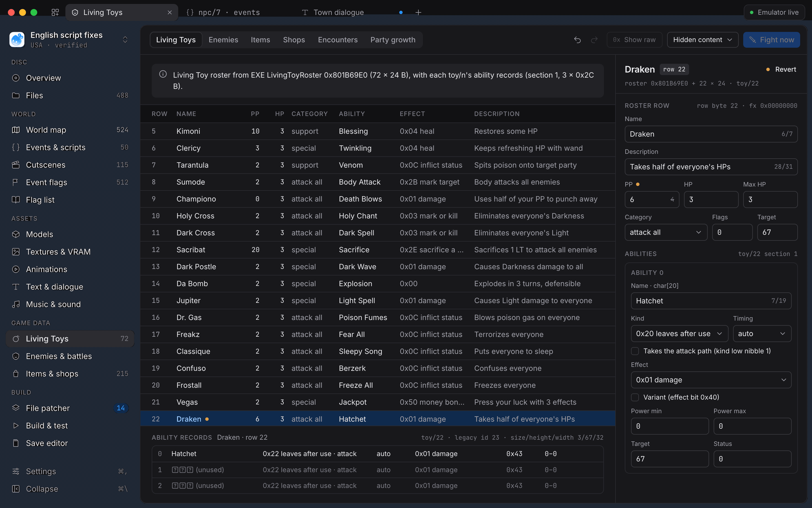
Task: Add a new tab with plus icon
Action: (x=418, y=12)
